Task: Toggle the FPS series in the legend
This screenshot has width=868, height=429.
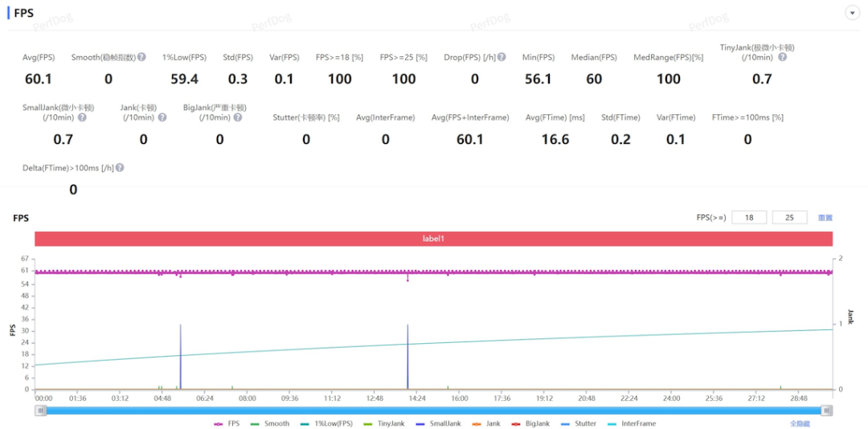Action: click(x=227, y=423)
